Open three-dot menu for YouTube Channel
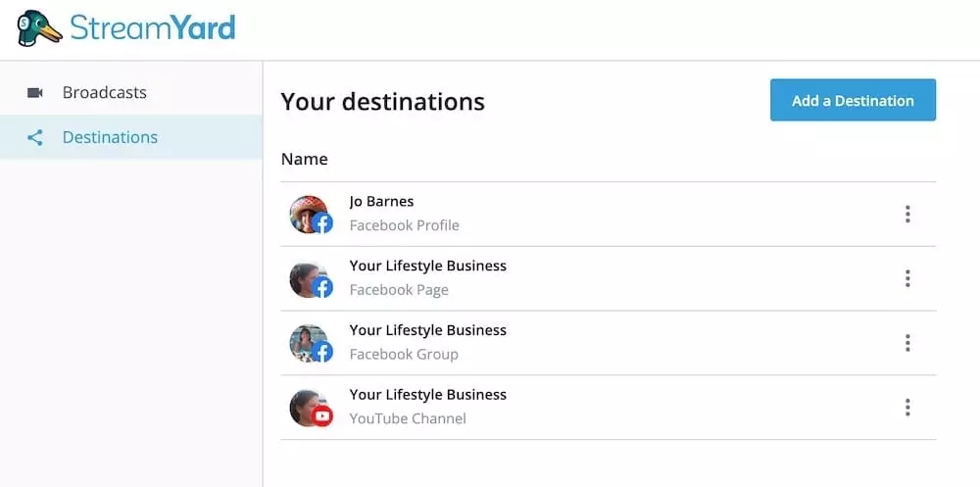The width and height of the screenshot is (980, 487). [907, 408]
